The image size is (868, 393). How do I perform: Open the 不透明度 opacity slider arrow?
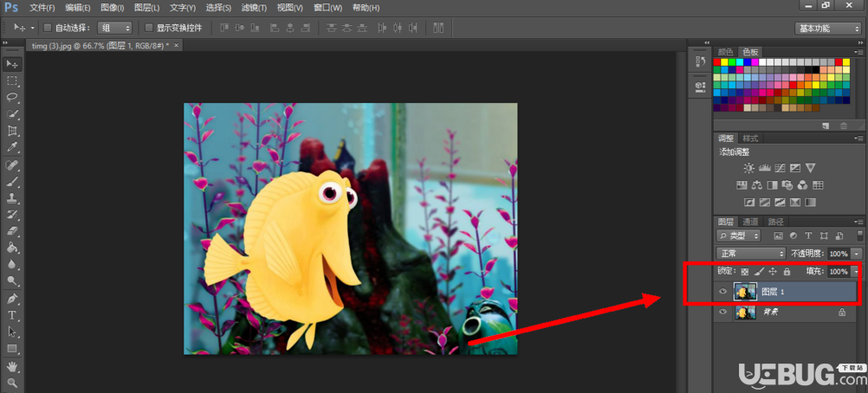tap(855, 254)
